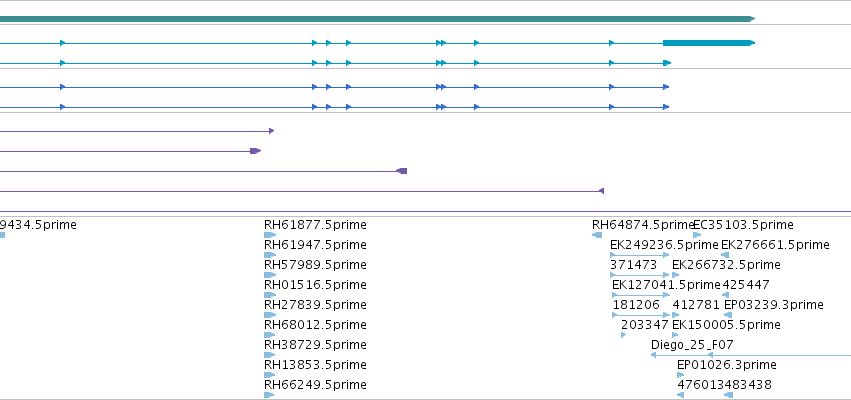Select the RH38729.5prime label
Screen dimensions: 851x400
coord(315,345)
